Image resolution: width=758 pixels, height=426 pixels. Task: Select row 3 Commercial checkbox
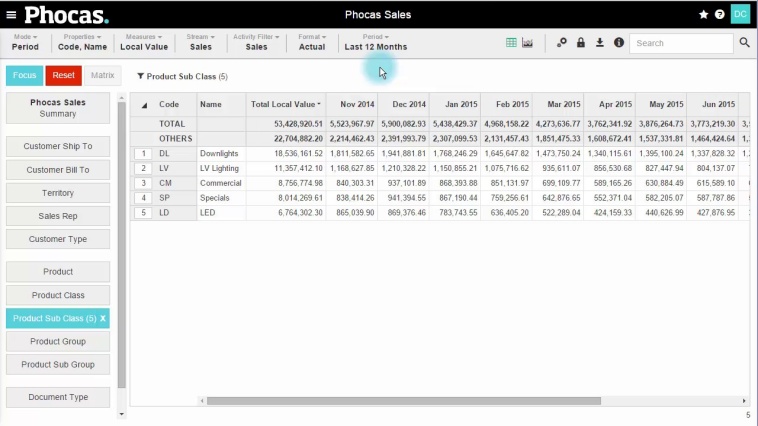tap(143, 183)
